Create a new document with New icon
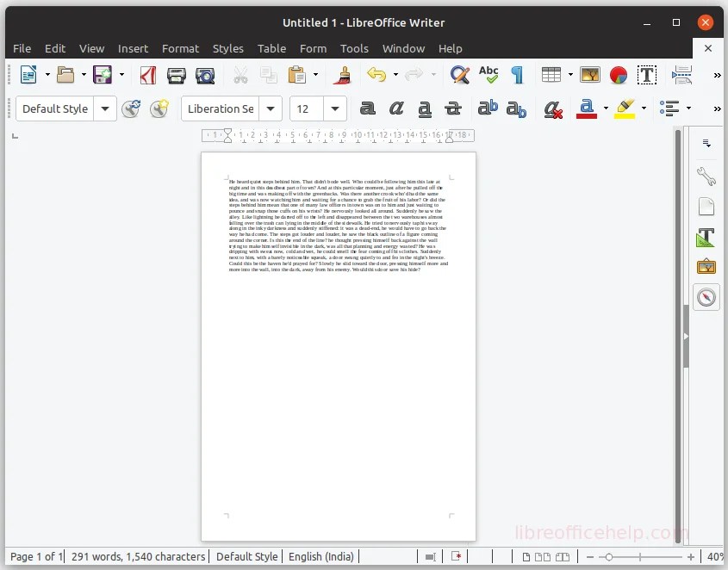 point(28,75)
